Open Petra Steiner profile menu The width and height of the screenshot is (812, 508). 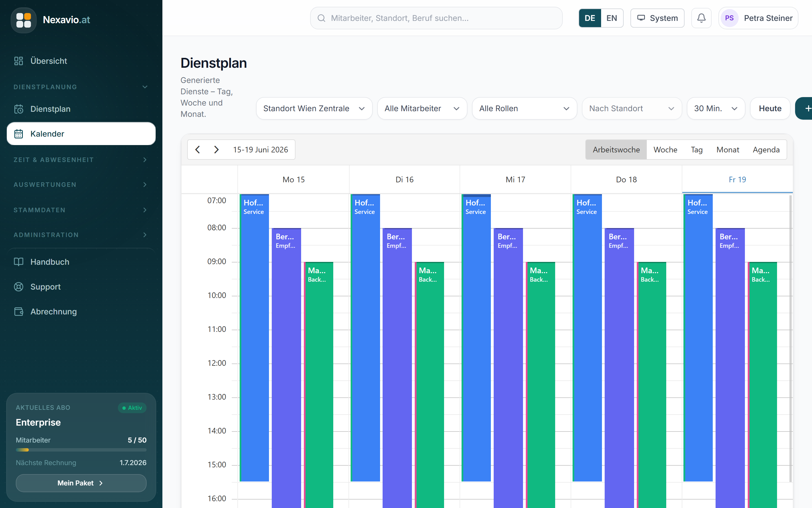pos(758,18)
